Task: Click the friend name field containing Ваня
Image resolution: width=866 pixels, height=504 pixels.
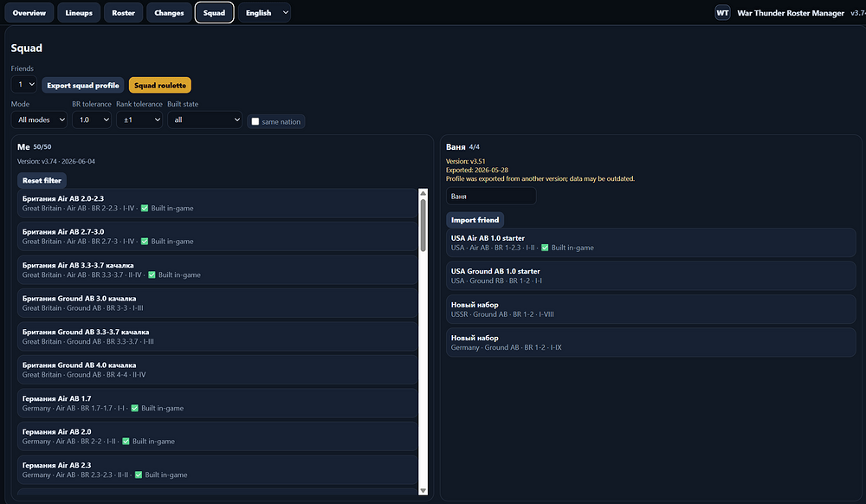Action: click(x=491, y=196)
